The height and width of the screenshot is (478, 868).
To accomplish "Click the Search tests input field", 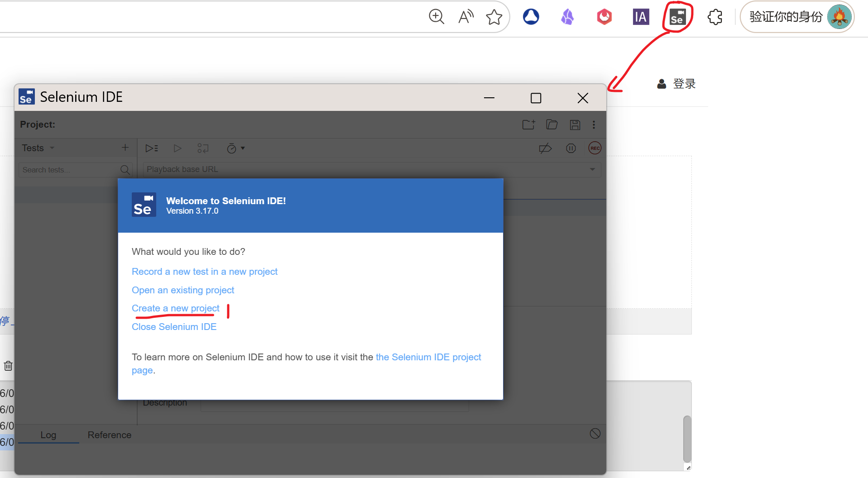I will click(69, 170).
